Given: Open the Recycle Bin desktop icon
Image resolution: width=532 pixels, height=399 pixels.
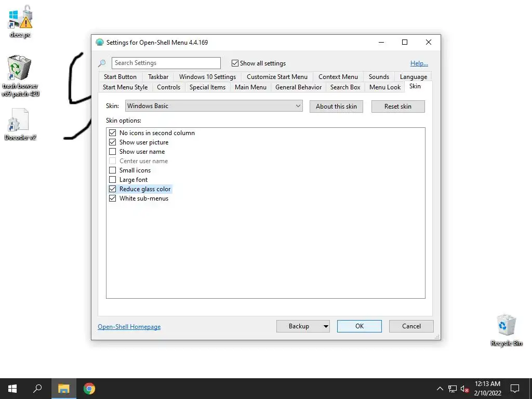Looking at the screenshot, I should pyautogui.click(x=506, y=330).
